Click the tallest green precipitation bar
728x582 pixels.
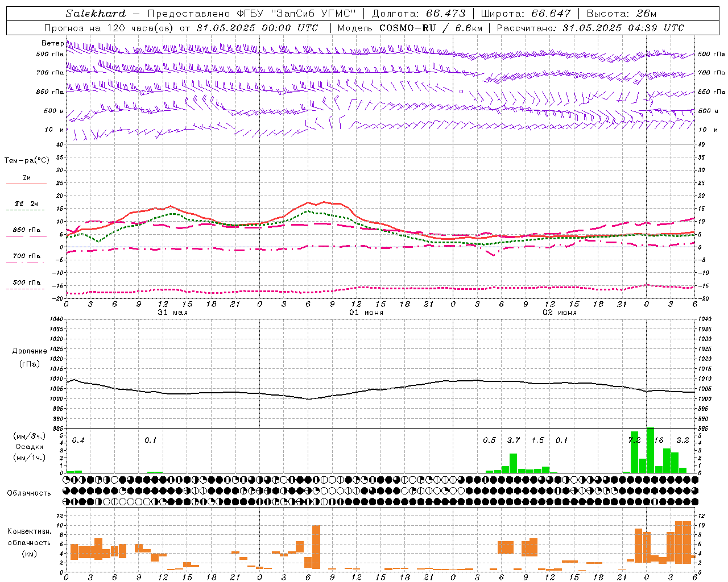coord(650,450)
